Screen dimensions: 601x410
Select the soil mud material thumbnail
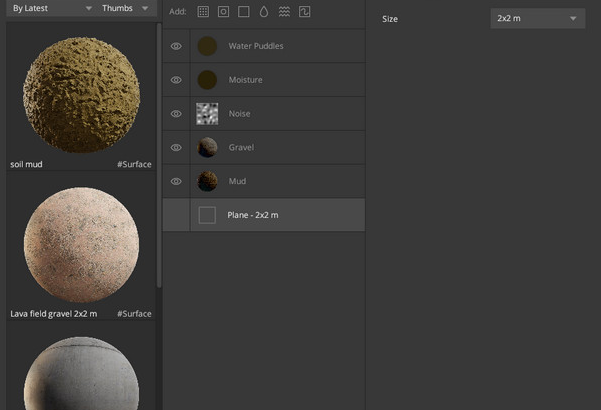81,95
